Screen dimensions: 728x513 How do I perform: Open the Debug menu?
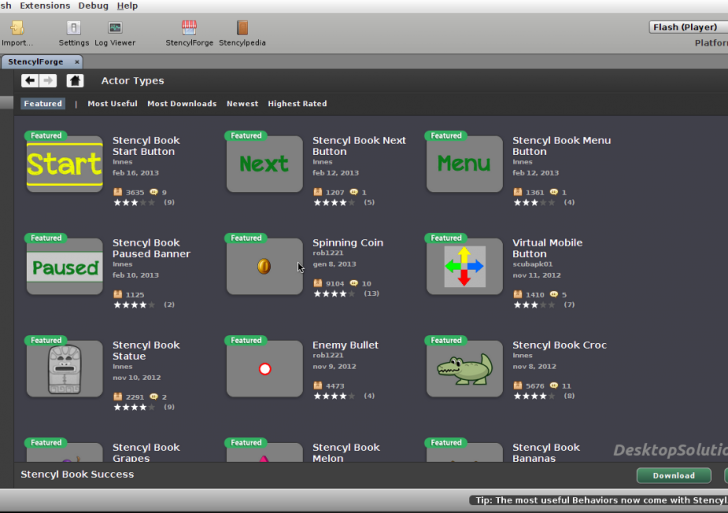pyautogui.click(x=93, y=6)
